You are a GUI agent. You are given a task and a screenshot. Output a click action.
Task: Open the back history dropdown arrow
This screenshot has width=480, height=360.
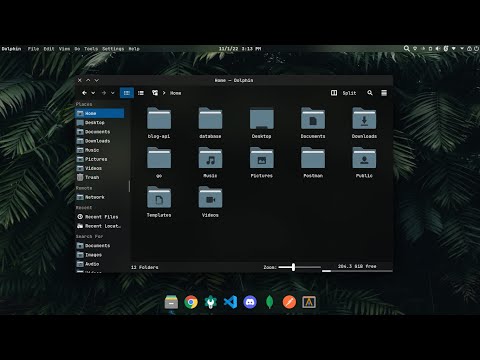[93, 93]
